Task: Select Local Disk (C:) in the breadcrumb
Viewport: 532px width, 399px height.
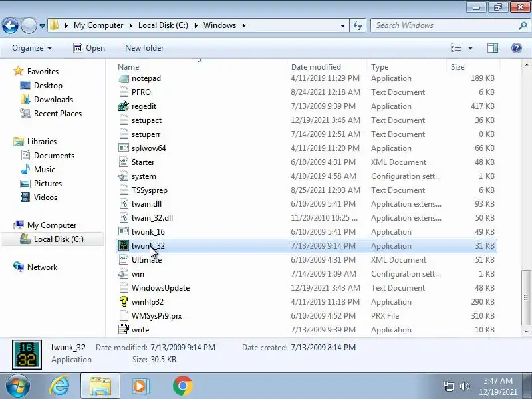Action: [163, 25]
